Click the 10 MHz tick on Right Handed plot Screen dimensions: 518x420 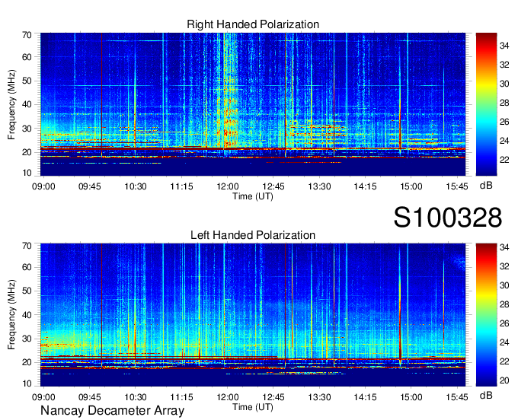click(27, 173)
